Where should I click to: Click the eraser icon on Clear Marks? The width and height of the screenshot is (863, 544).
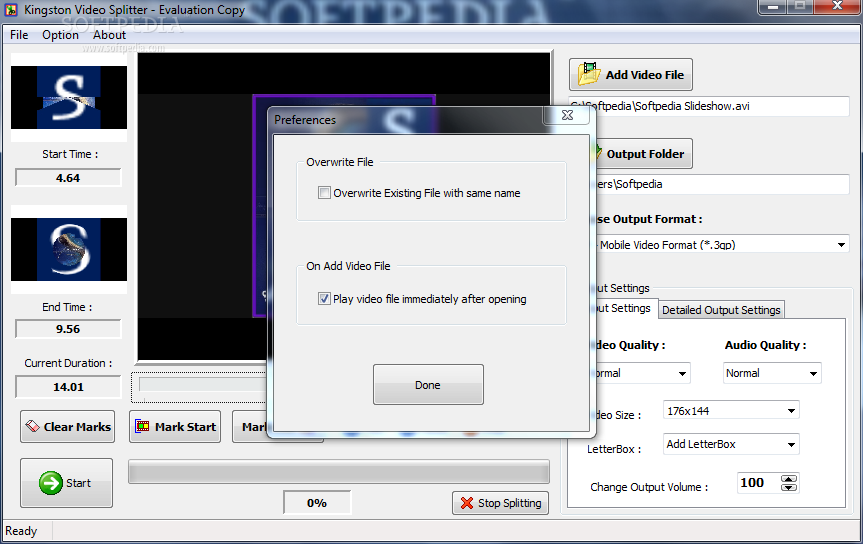coord(32,426)
